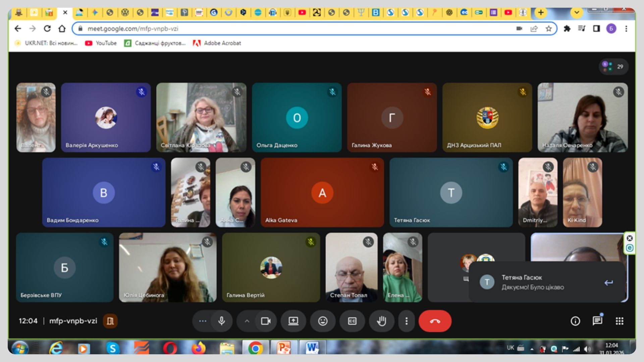Open the Chrome three-dot menu

[x=626, y=29]
